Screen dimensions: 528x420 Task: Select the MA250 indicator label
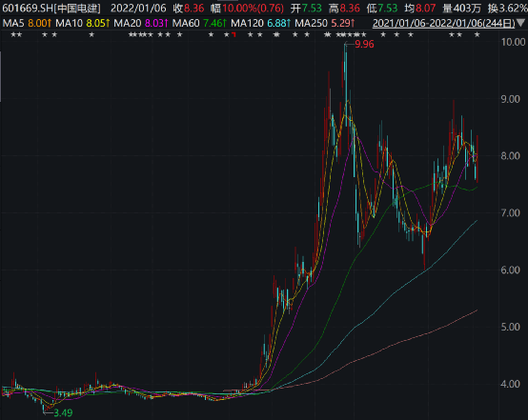pyautogui.click(x=311, y=23)
